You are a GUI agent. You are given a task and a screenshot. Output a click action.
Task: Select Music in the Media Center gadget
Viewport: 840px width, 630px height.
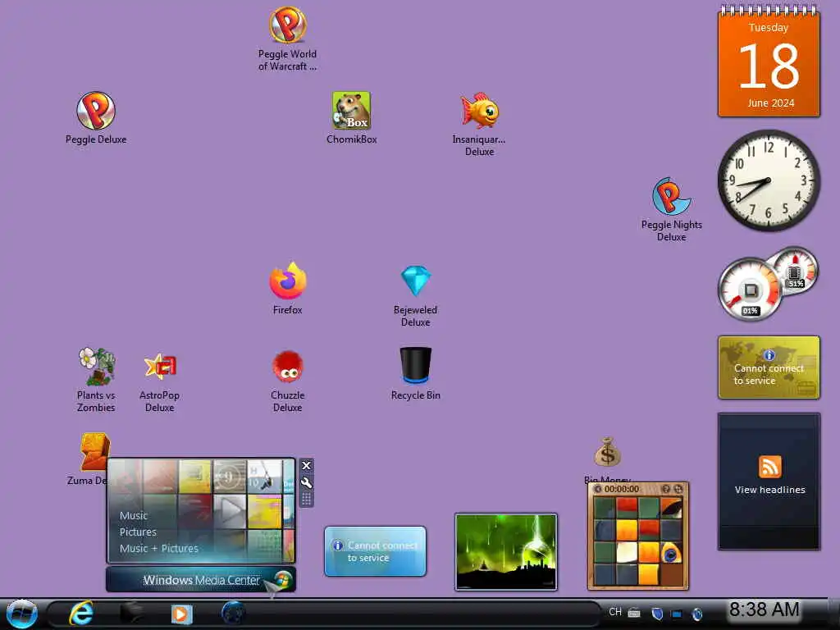point(134,515)
